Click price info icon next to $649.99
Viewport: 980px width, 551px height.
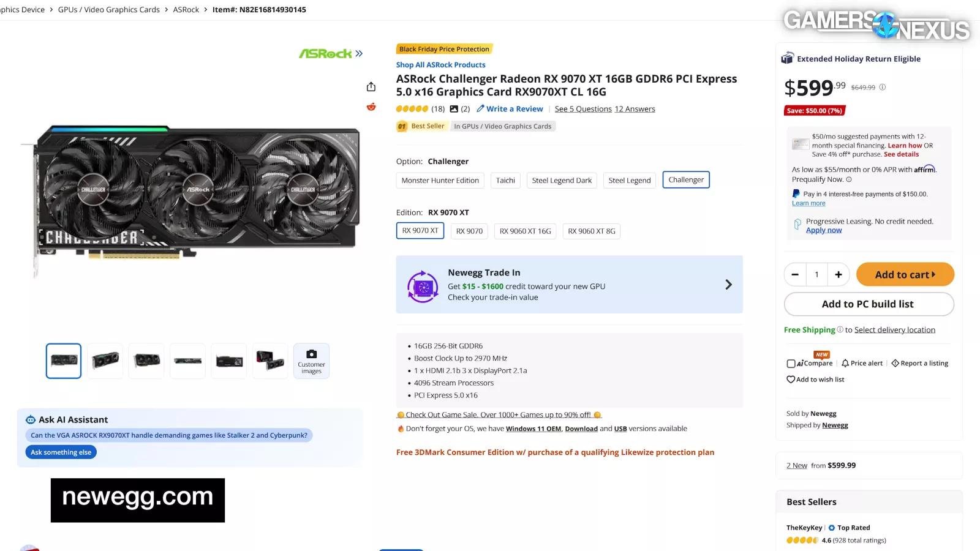pos(883,87)
